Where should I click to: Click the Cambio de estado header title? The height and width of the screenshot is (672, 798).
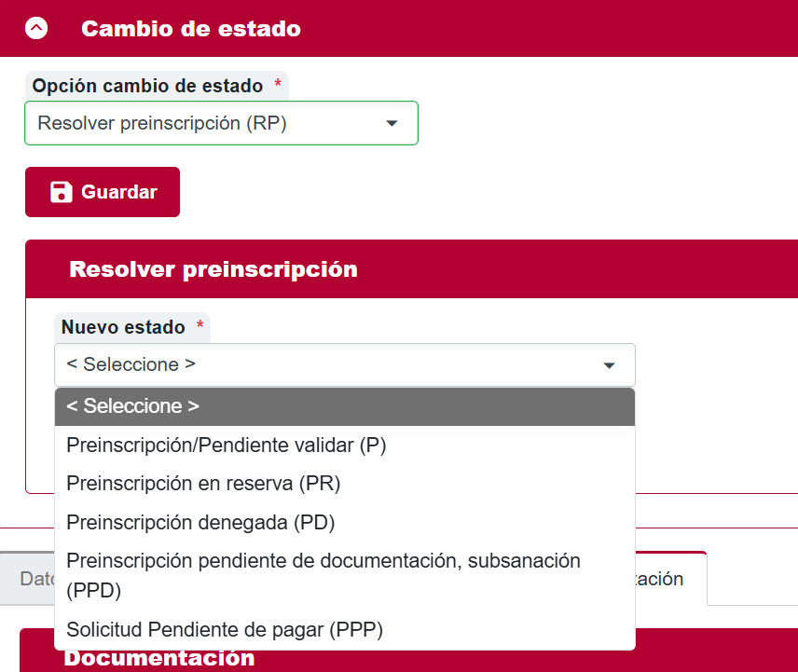click(190, 29)
